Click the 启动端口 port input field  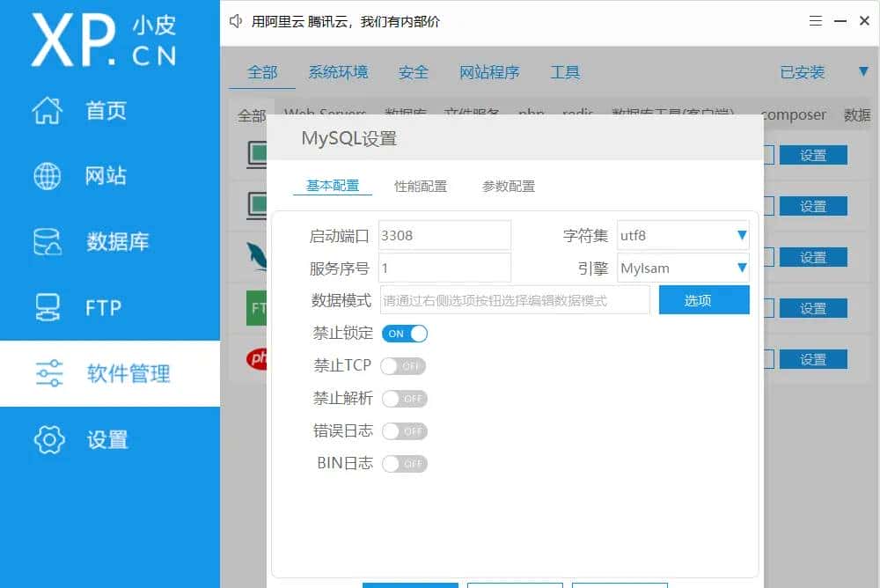tap(444, 234)
